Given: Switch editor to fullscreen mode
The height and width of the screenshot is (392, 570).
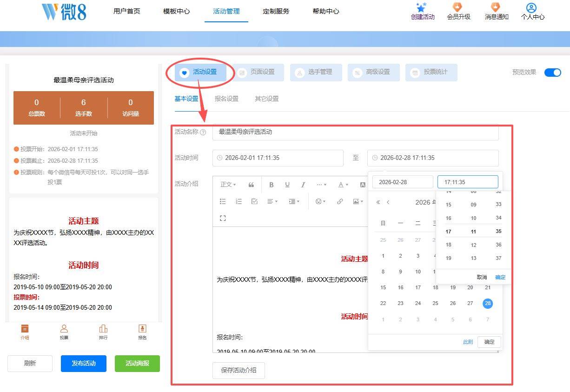Looking at the screenshot, I should tap(223, 218).
